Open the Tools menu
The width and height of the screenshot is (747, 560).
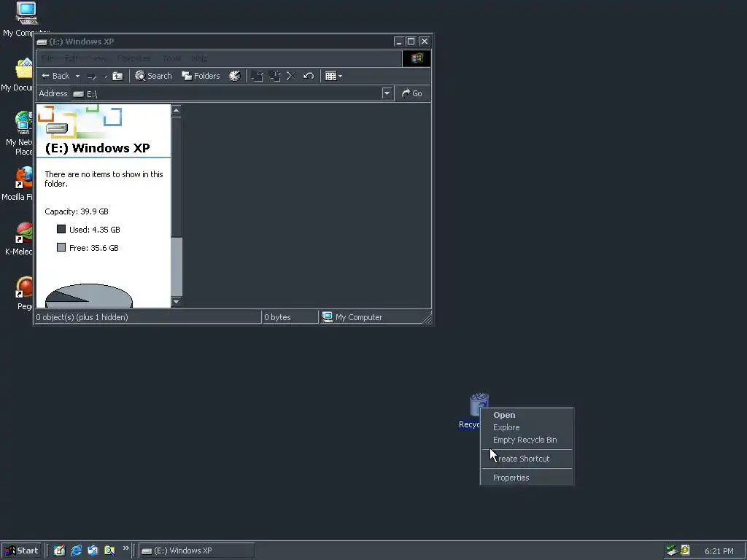point(171,58)
